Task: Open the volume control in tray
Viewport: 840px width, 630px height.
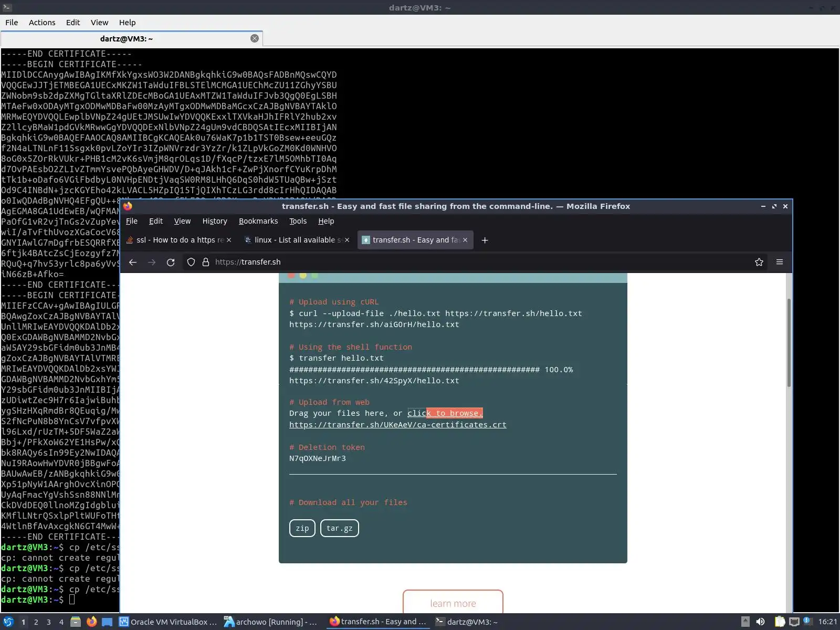Action: (x=760, y=622)
